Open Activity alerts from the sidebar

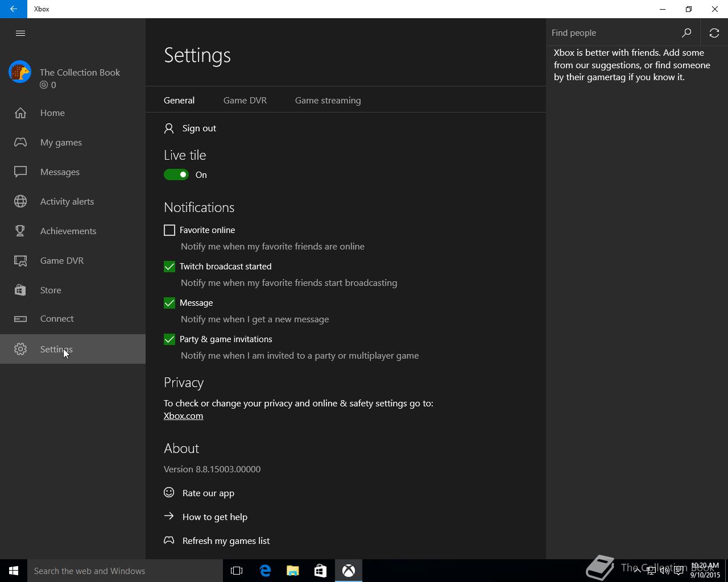pyautogui.click(x=73, y=201)
